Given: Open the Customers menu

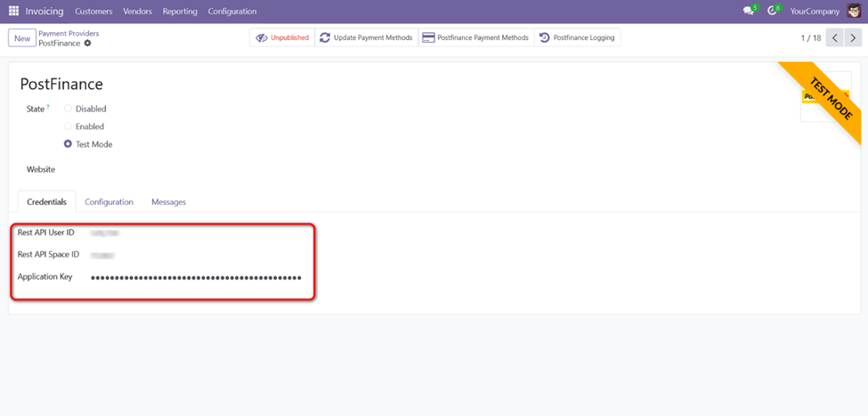Looking at the screenshot, I should coord(93,12).
